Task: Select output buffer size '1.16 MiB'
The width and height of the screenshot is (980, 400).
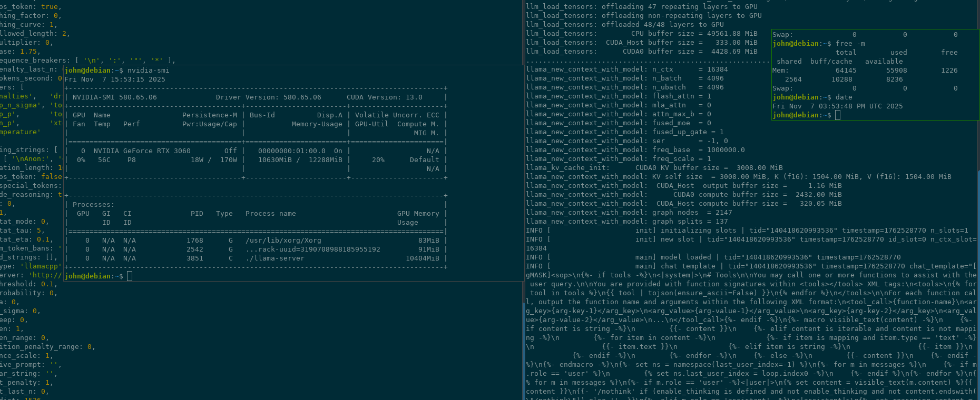Action: (825, 186)
